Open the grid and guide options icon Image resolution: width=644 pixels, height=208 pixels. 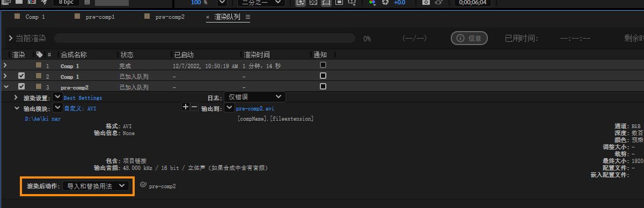(352, 3)
